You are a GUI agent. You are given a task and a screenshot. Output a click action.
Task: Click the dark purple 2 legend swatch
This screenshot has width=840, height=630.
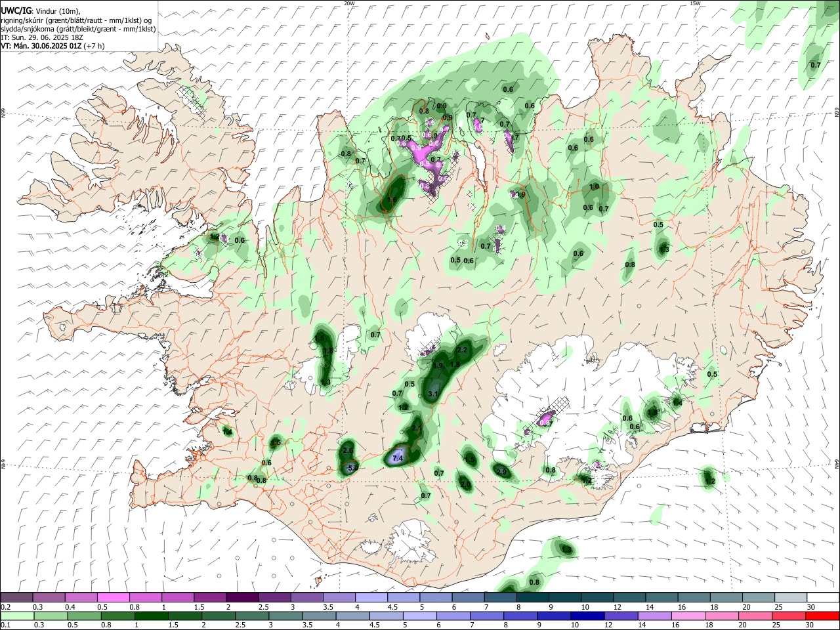coord(242,597)
